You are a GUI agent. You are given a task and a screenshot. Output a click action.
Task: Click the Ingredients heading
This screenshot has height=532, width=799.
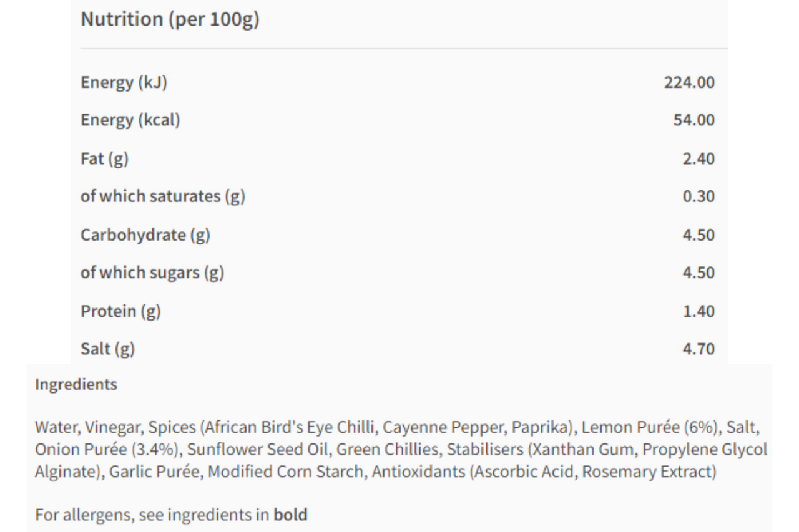click(76, 385)
